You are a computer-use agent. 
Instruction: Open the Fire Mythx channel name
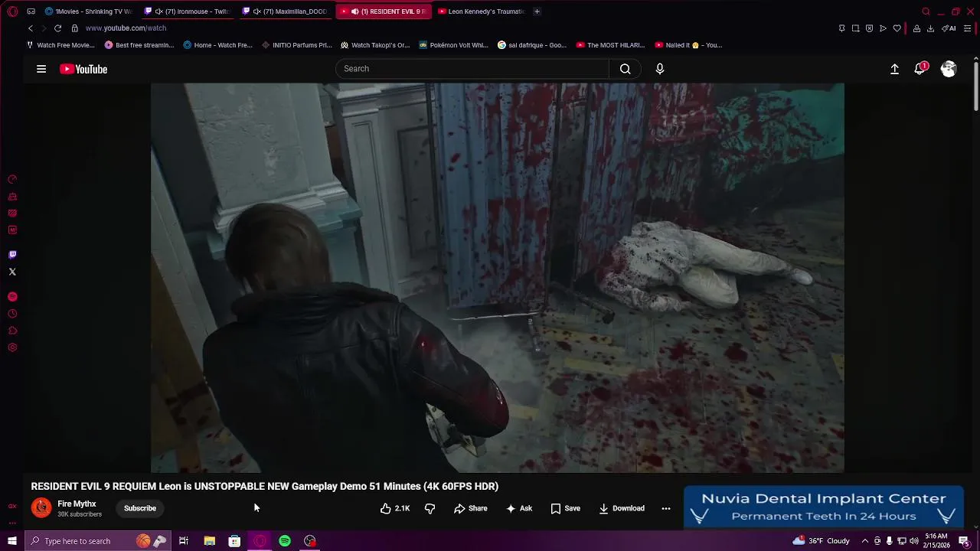coord(77,504)
